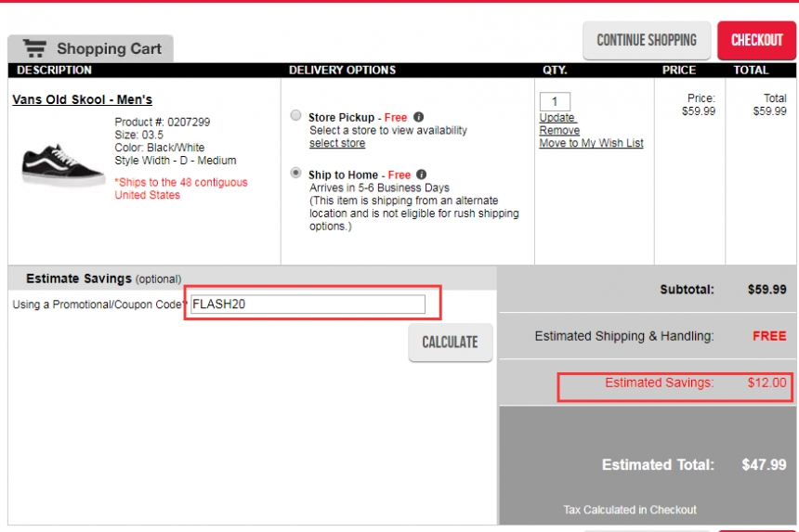Click the Subtotal $59.99 value

(x=766, y=290)
